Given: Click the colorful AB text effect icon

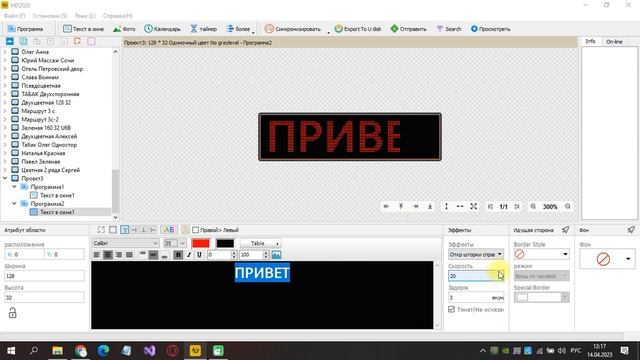Looking at the screenshot, I should 168,230.
